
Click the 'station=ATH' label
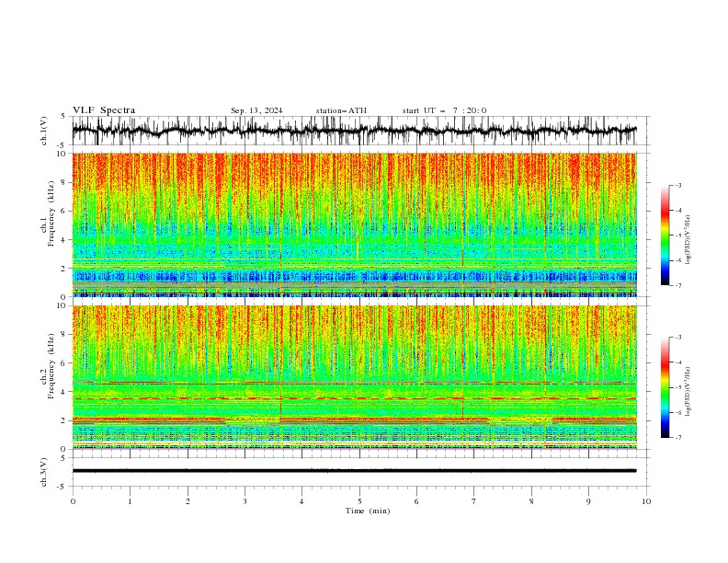coord(341,110)
